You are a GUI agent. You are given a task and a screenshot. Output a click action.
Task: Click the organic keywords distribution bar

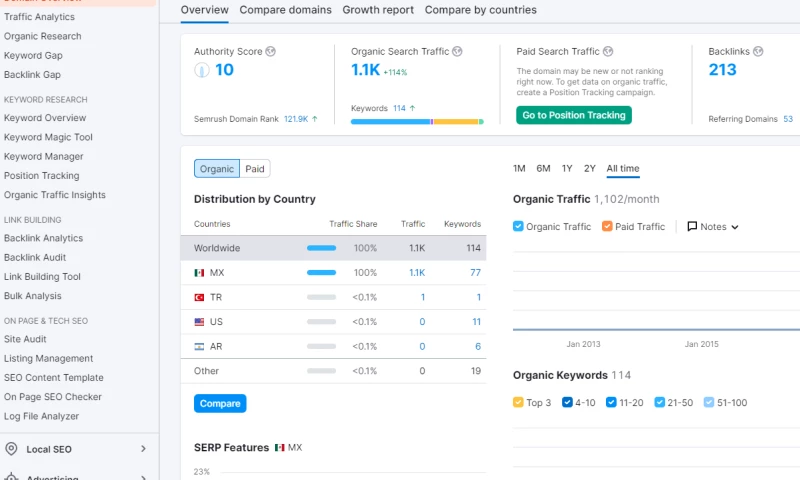coord(416,122)
